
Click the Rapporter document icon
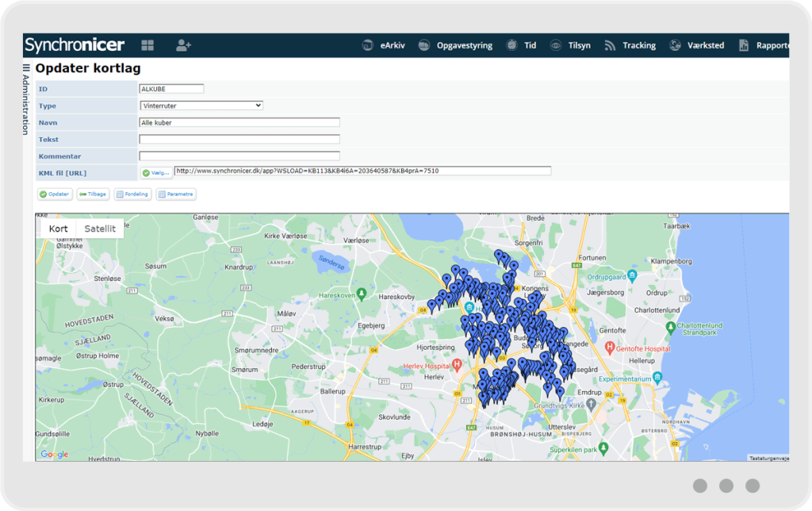click(x=744, y=45)
